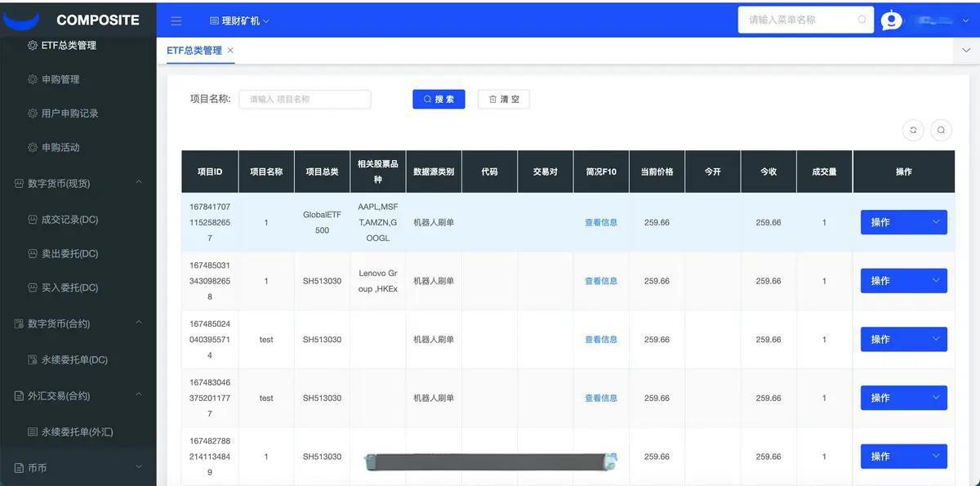The image size is (980, 486).
Task: Click project ID 1674850313430982658
Action: coord(210,281)
